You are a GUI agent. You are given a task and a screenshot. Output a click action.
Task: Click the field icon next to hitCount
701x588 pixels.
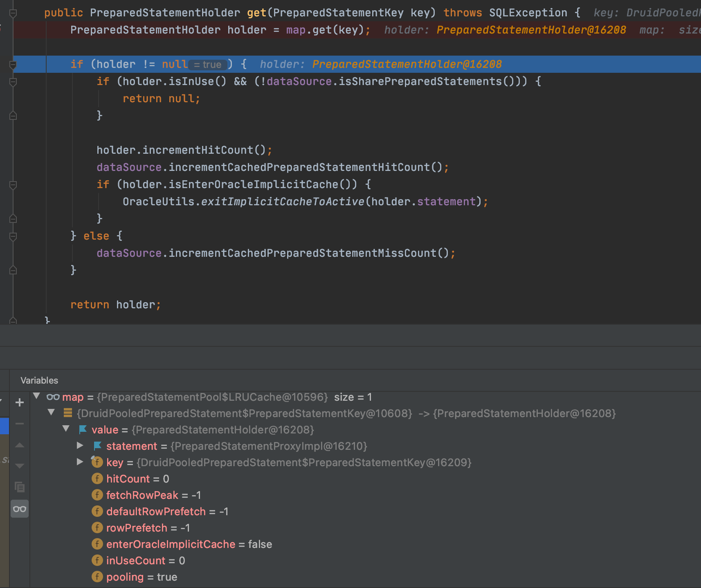tap(97, 478)
